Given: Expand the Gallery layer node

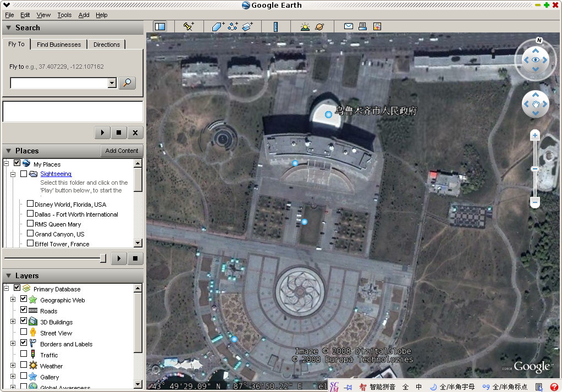Looking at the screenshot, I should coord(13,377).
